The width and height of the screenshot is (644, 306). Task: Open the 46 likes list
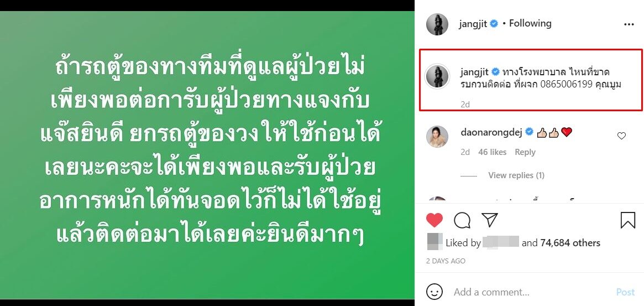tap(493, 152)
